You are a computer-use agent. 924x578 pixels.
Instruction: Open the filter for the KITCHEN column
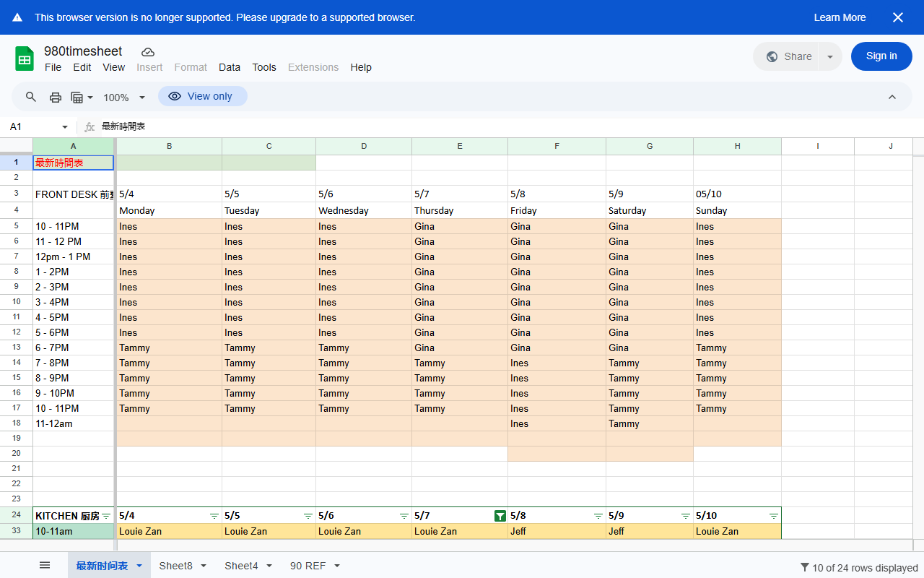pyautogui.click(x=106, y=516)
